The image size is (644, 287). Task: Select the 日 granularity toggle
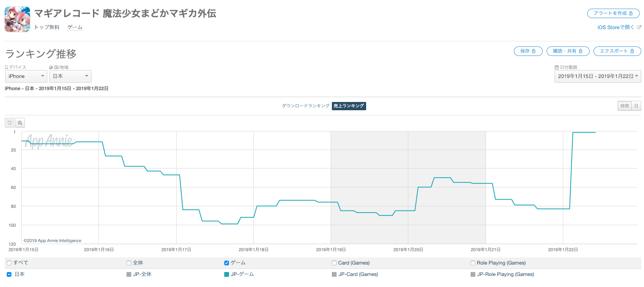pos(636,106)
